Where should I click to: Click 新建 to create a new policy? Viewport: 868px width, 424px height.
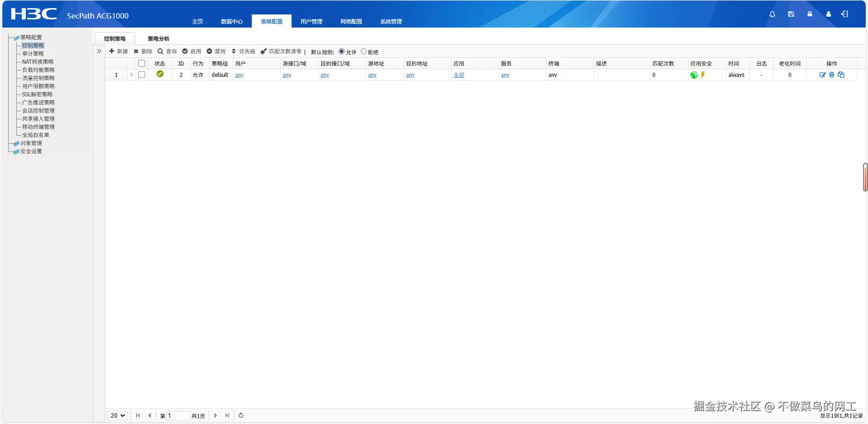coord(118,52)
